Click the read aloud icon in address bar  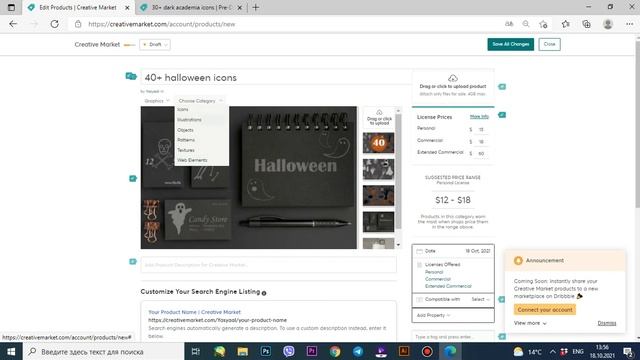pos(509,24)
